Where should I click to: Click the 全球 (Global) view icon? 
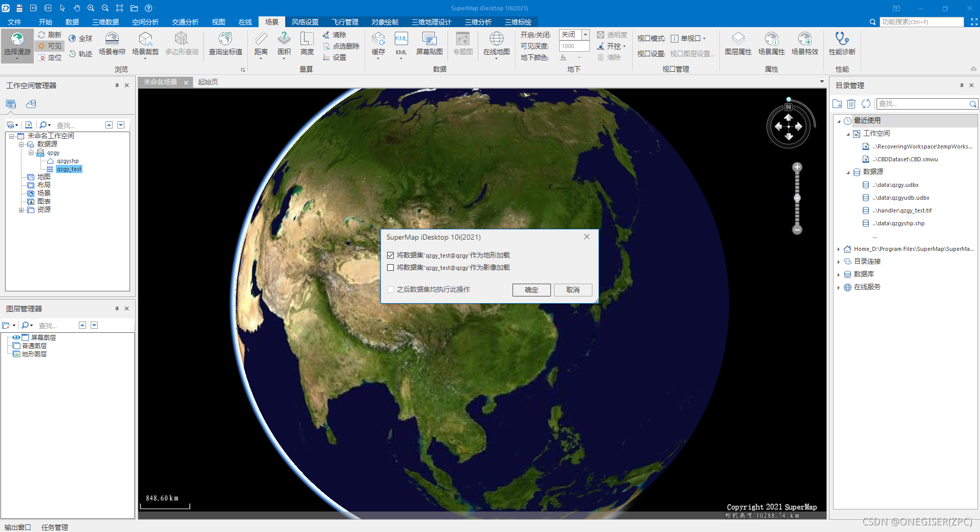(x=81, y=38)
